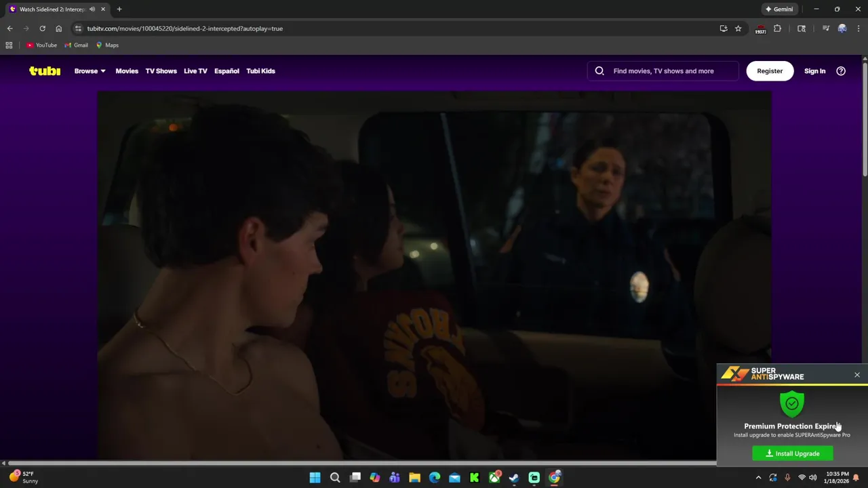Launch Microsoft Edge from taskbar
The width and height of the screenshot is (868, 488).
(435, 478)
